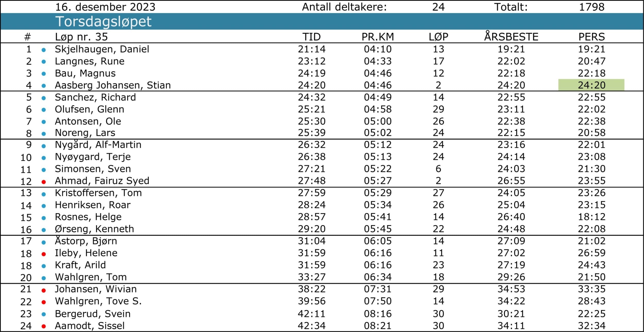
Task: Click the Løp nr. 35 heading
Action: click(x=81, y=37)
